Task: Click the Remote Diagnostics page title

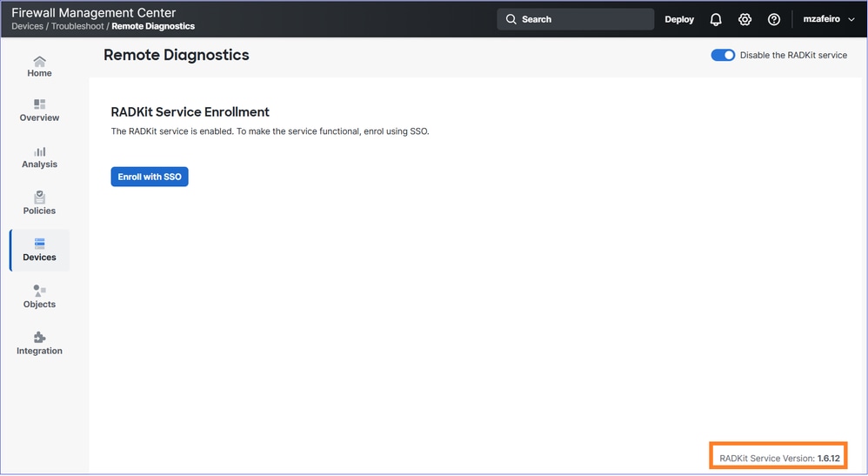Action: (176, 55)
